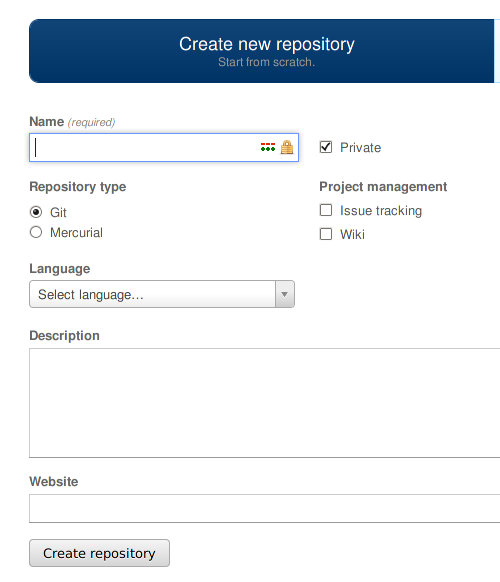500x582 pixels.
Task: Uncheck the Private checkbox
Action: (326, 147)
